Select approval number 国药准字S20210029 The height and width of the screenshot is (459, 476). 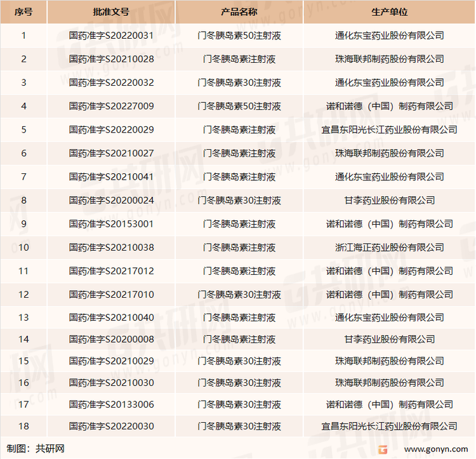111,361
